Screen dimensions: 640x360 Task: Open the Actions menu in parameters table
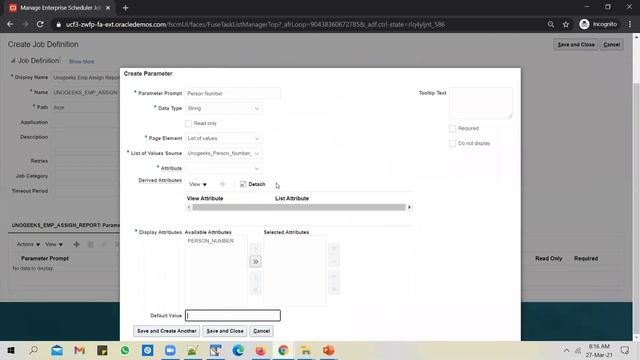coord(28,244)
